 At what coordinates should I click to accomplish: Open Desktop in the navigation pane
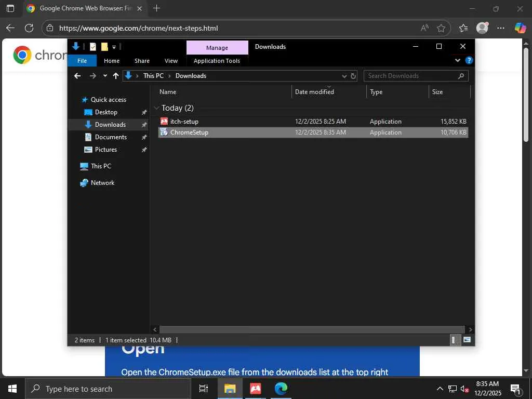[x=106, y=112]
